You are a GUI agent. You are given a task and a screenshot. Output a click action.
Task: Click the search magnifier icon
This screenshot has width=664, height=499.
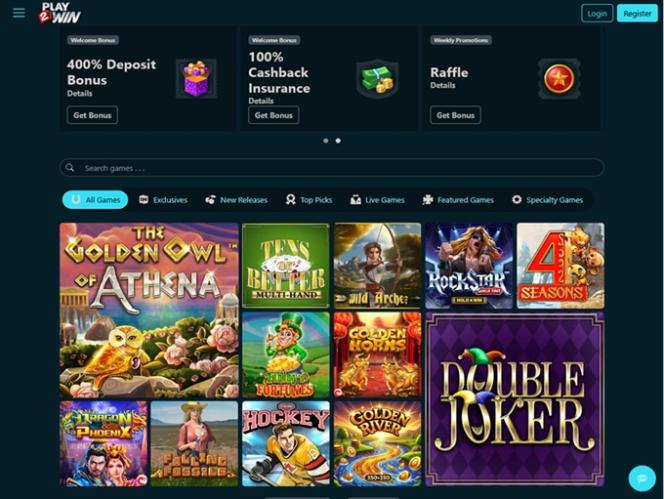(69, 168)
